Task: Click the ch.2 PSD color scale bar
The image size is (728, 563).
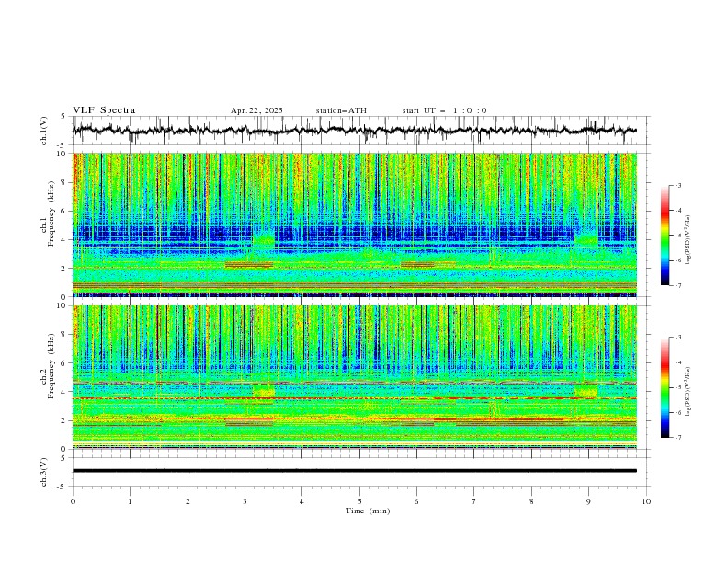Action: [x=665, y=387]
